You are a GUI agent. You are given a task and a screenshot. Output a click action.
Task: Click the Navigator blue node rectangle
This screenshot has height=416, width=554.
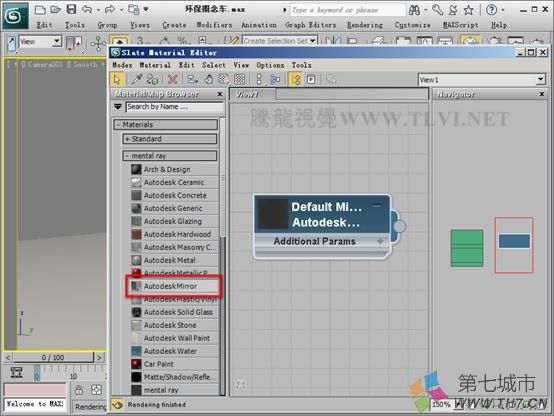pos(514,241)
